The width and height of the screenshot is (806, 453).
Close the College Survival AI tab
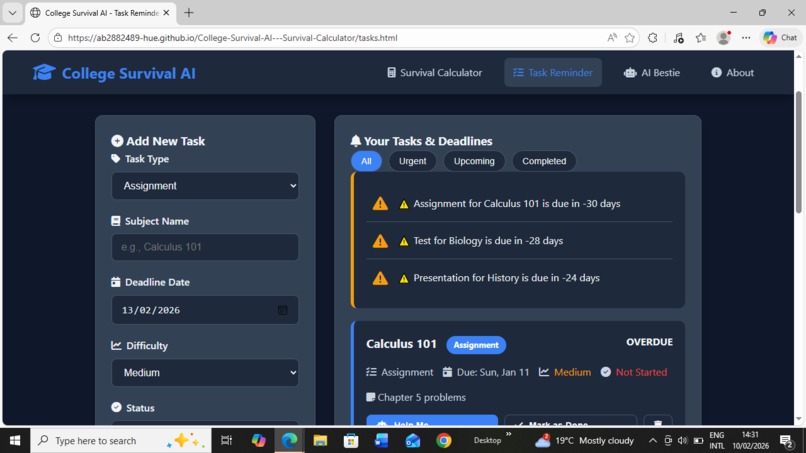point(166,13)
